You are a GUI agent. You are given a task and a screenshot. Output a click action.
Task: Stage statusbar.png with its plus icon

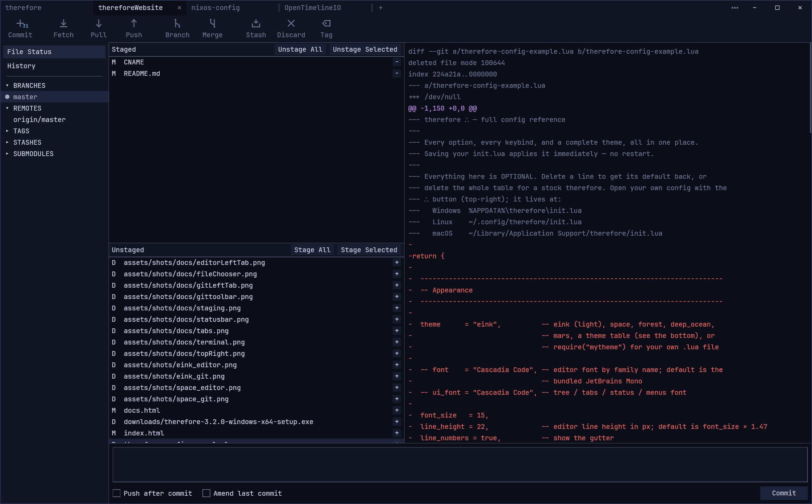click(397, 319)
